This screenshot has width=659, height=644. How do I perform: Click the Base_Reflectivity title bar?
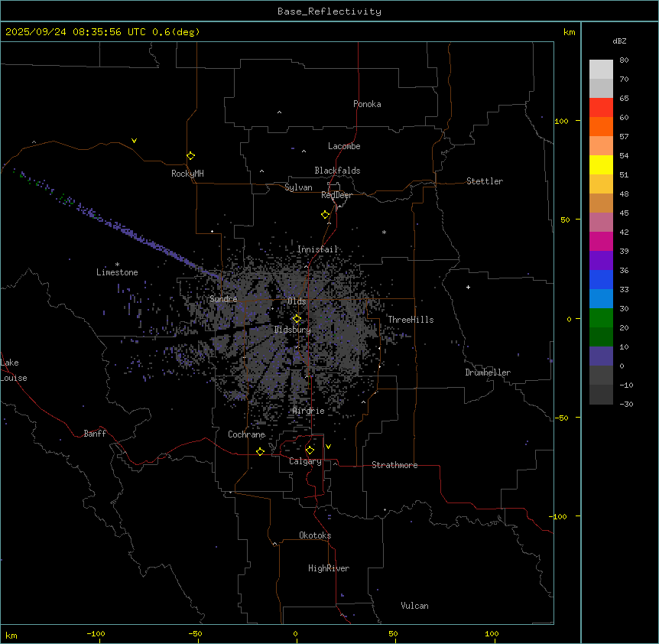click(x=329, y=11)
